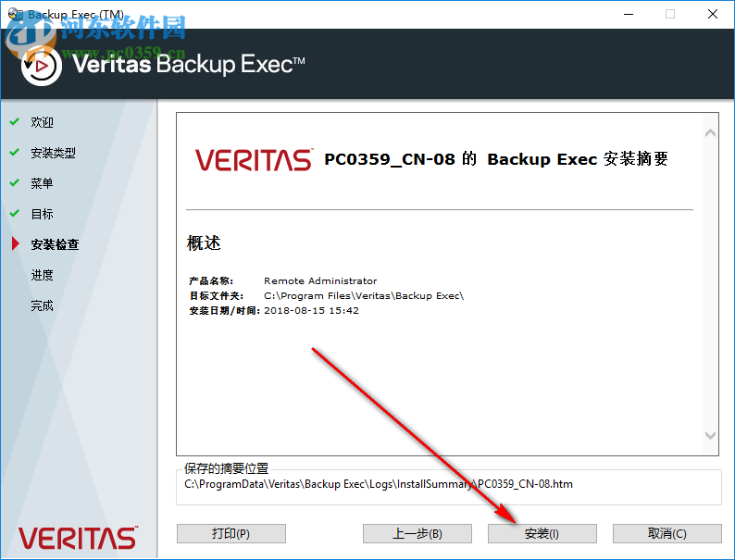Go back with 上一步(B) button

417,533
